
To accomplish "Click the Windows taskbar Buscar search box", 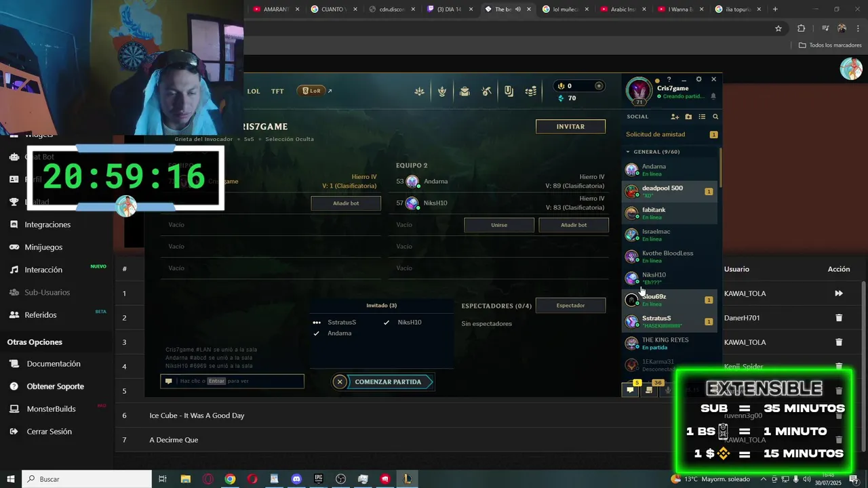I will [x=87, y=479].
